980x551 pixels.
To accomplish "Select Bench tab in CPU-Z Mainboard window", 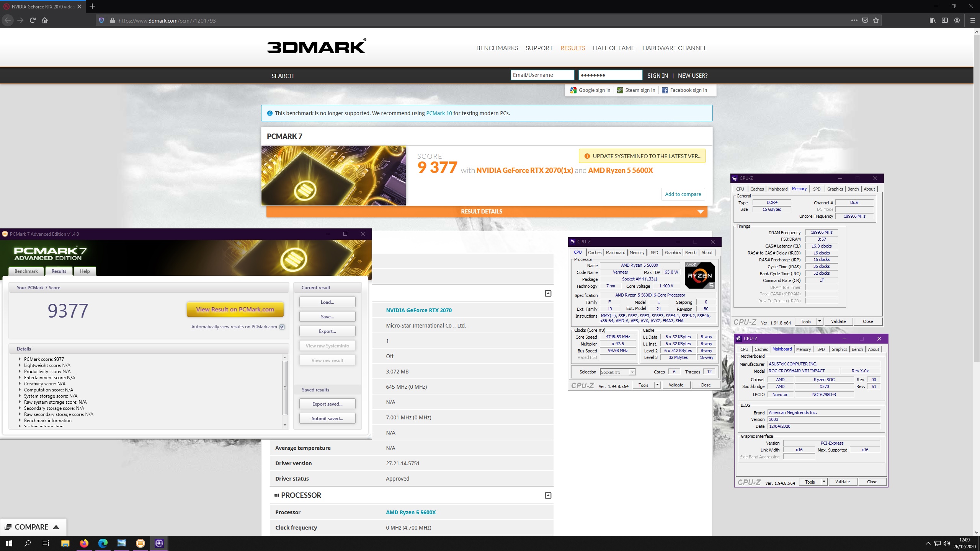I will click(x=857, y=349).
